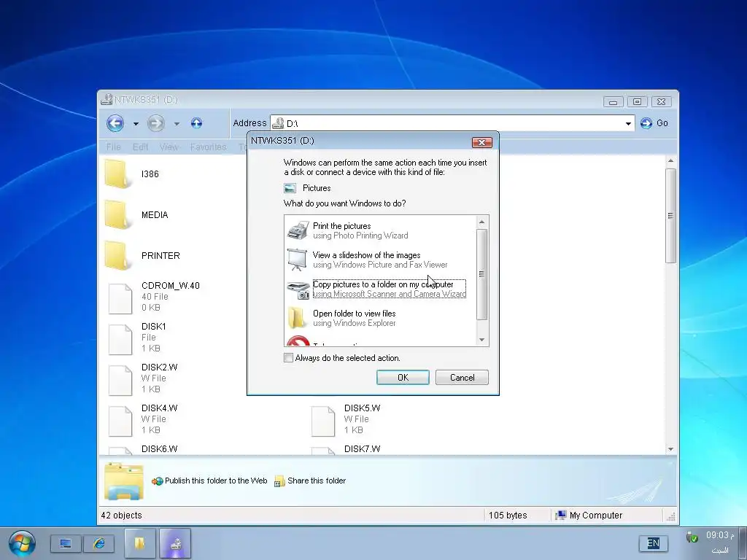Image resolution: width=747 pixels, height=560 pixels.
Task: Select the DISK1 file icon
Action: pyautogui.click(x=120, y=340)
